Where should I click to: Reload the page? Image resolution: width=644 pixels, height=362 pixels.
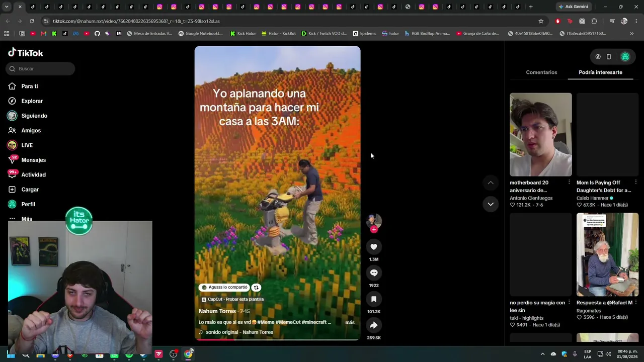click(32, 21)
